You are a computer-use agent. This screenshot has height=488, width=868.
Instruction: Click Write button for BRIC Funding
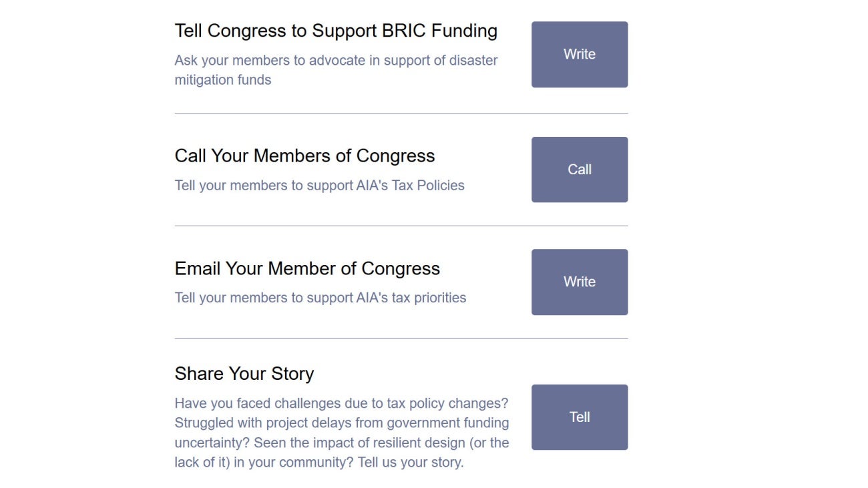coord(579,55)
